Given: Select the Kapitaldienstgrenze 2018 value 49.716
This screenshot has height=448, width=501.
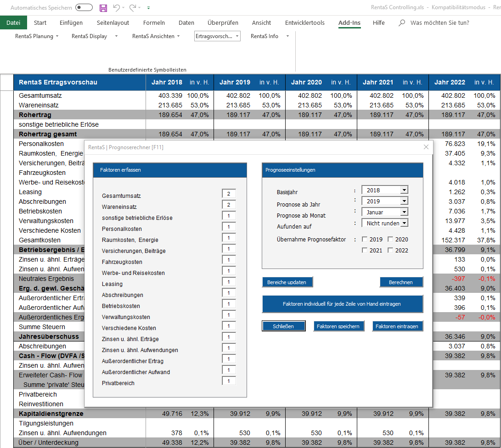Looking at the screenshot, I should [x=172, y=414].
